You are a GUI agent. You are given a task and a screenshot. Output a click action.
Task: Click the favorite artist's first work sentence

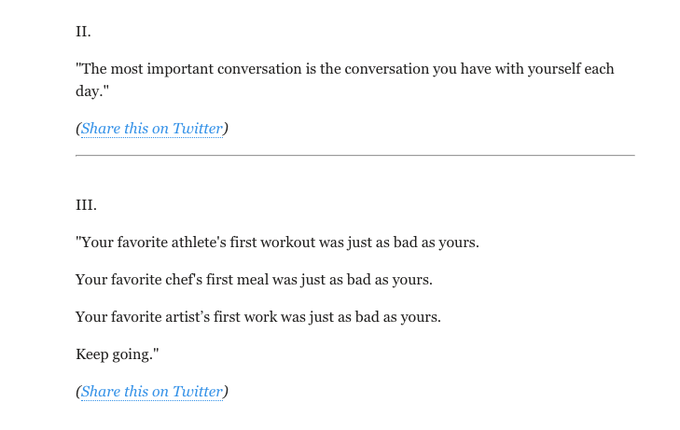[x=258, y=317]
